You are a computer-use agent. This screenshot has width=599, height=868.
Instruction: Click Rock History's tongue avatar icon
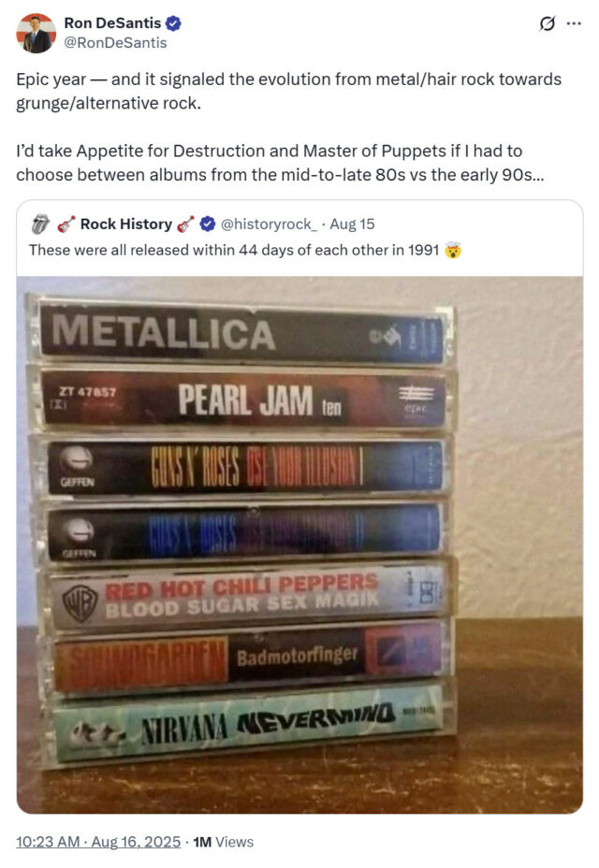[40, 224]
